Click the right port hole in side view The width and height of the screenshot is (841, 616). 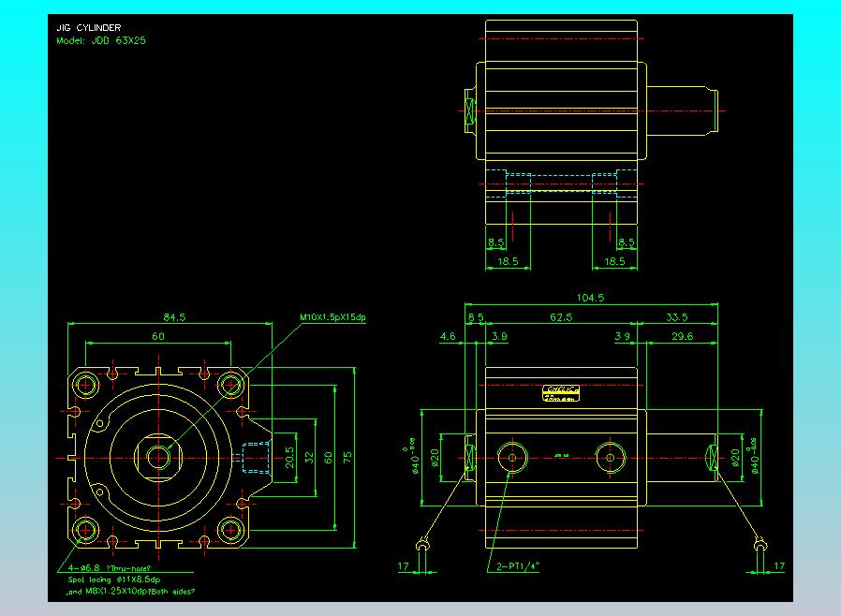611,458
